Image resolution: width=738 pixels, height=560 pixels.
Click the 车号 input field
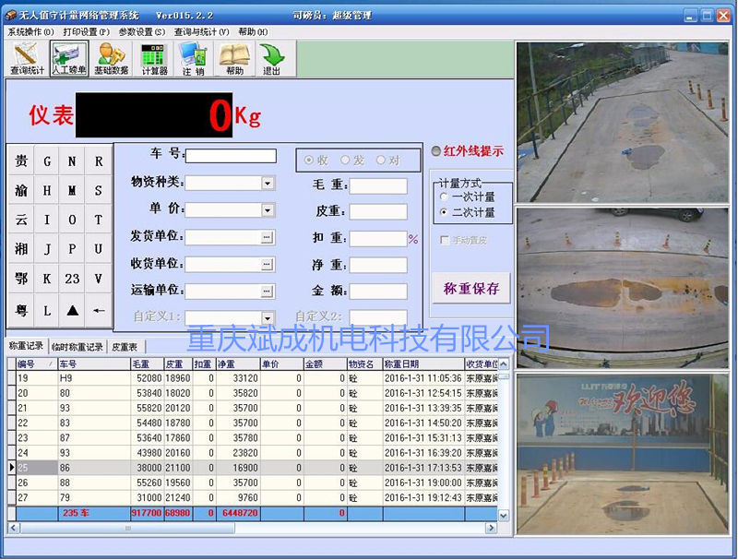tap(231, 156)
